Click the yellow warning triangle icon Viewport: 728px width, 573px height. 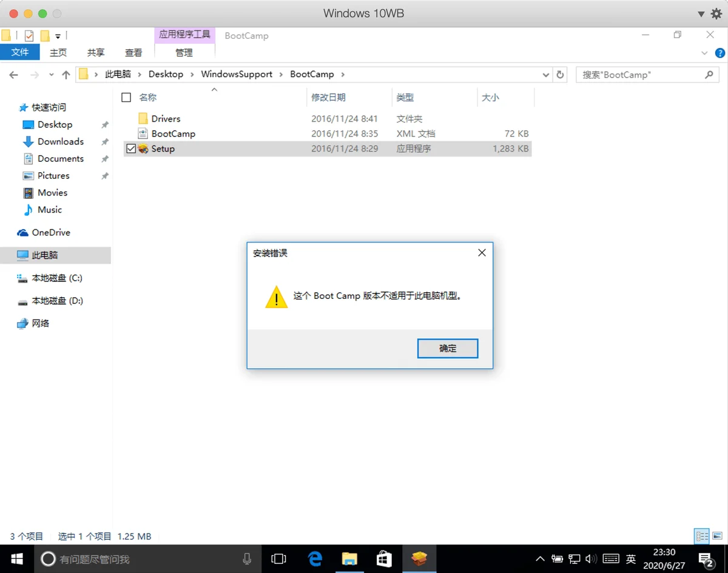[276, 297]
